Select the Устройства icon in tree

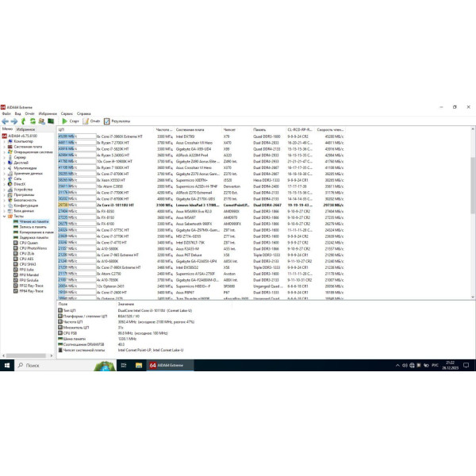coord(10,190)
